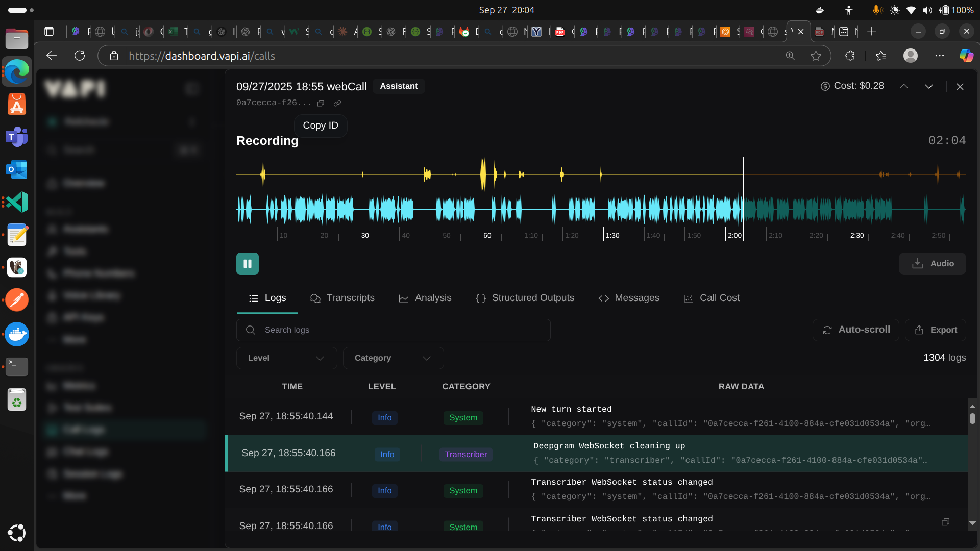Go to next call with down chevron

click(x=929, y=86)
